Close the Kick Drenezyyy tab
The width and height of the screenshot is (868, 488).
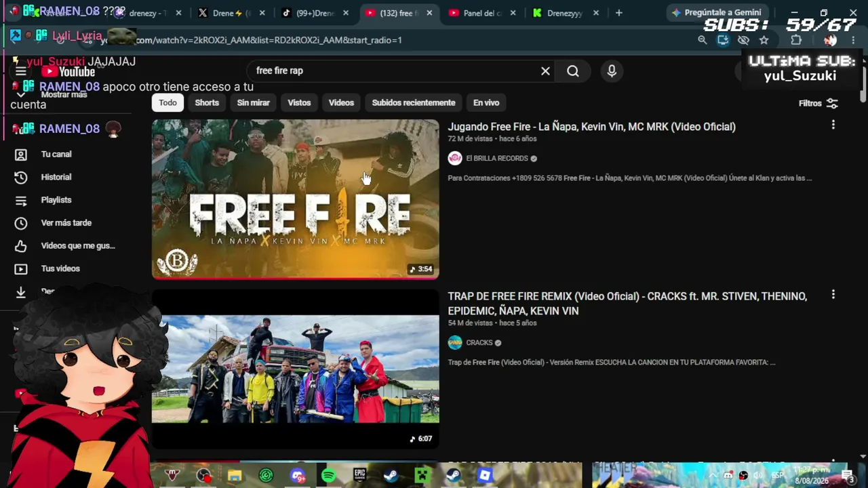(x=596, y=13)
